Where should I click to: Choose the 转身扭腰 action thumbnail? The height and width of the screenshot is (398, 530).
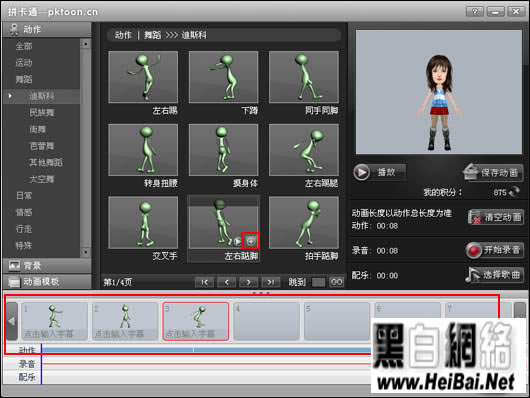point(143,150)
